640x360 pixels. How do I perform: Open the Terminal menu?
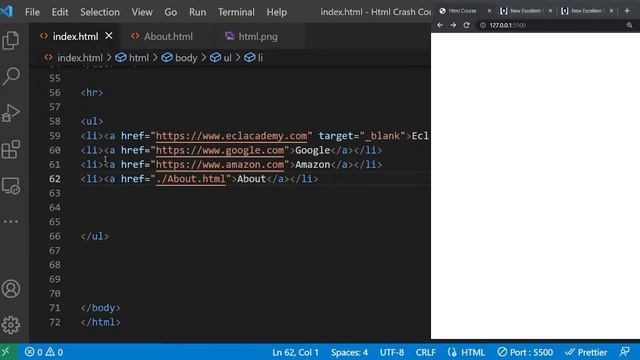tap(236, 12)
